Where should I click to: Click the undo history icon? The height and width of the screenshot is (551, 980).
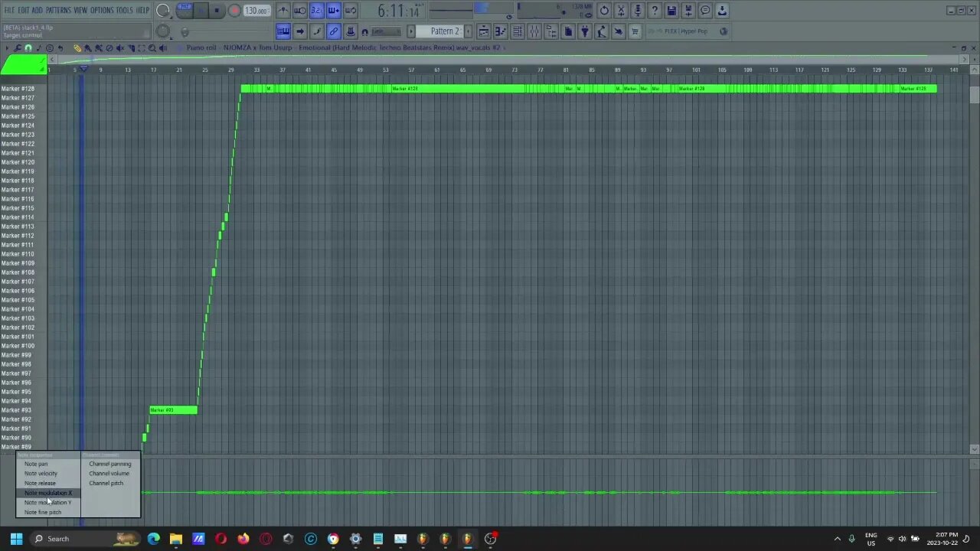point(604,11)
